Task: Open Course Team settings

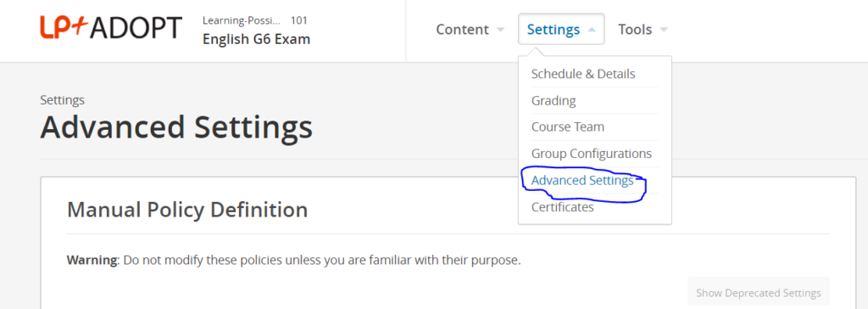Action: click(x=567, y=127)
